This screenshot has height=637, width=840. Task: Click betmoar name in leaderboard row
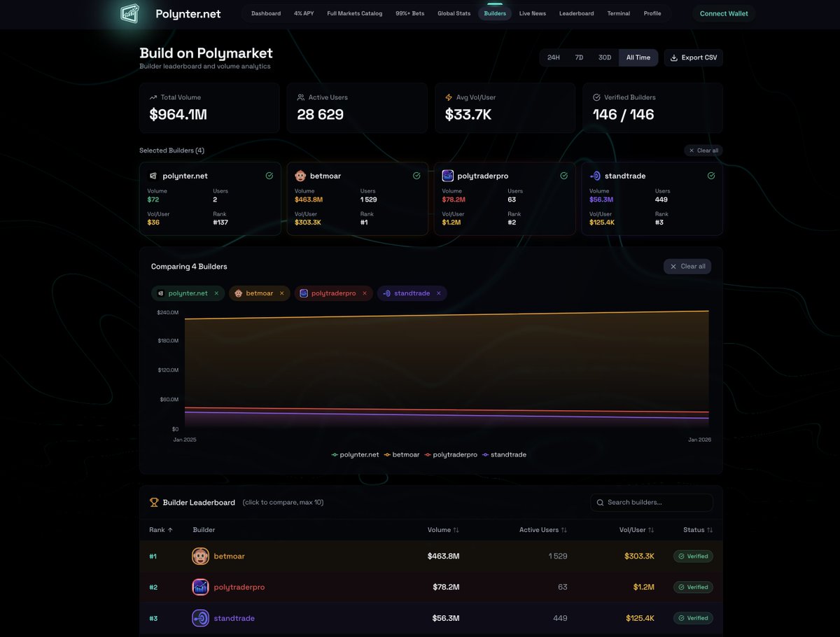click(x=230, y=556)
